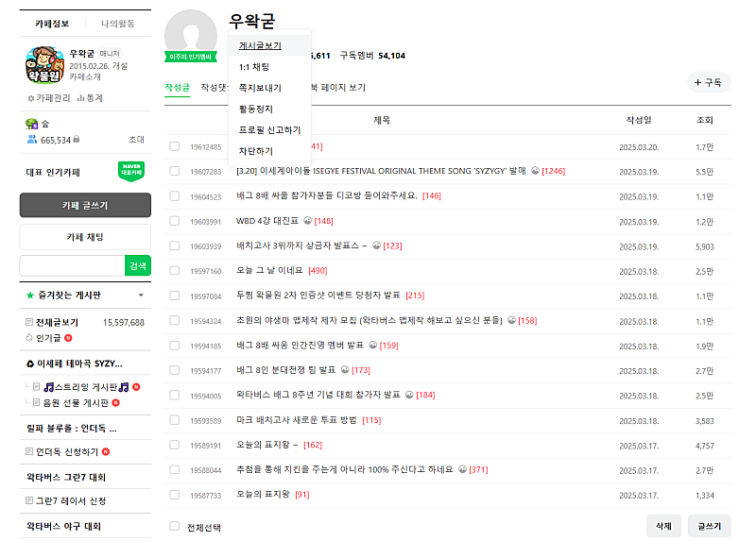Select 쪽지보내기 in the popup menu
This screenshot has height=541, width=756.
(259, 88)
